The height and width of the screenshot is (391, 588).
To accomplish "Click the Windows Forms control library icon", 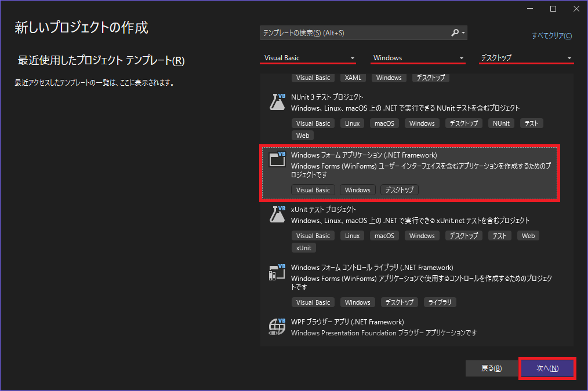I will [x=277, y=272].
